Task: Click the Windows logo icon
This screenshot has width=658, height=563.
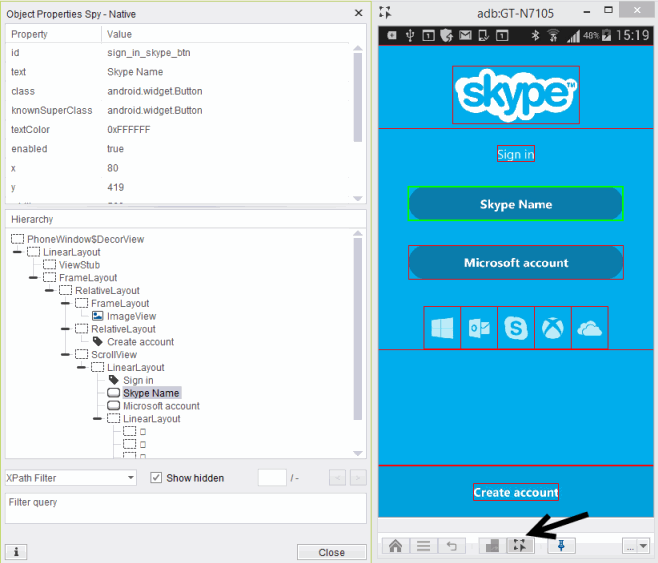Action: click(442, 328)
